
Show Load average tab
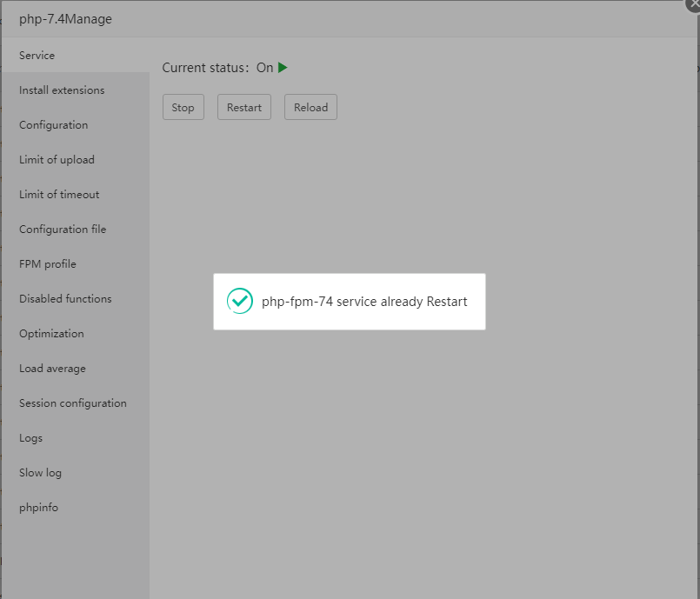(75, 369)
